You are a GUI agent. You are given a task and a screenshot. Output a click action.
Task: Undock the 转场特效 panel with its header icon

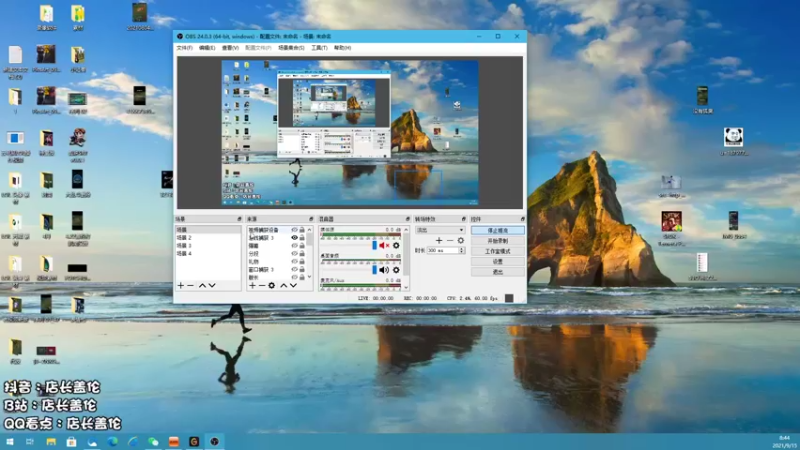tap(463, 219)
